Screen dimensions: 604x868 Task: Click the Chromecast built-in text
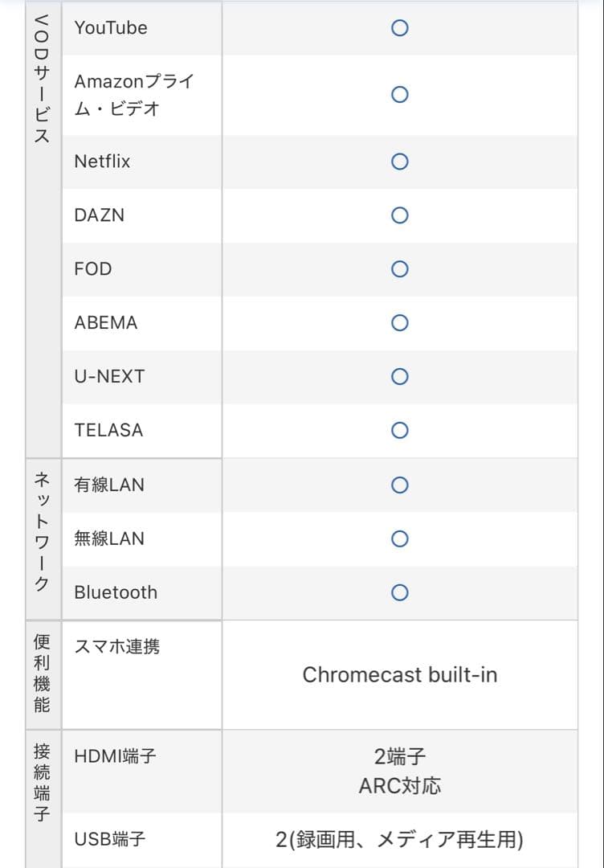(x=399, y=675)
